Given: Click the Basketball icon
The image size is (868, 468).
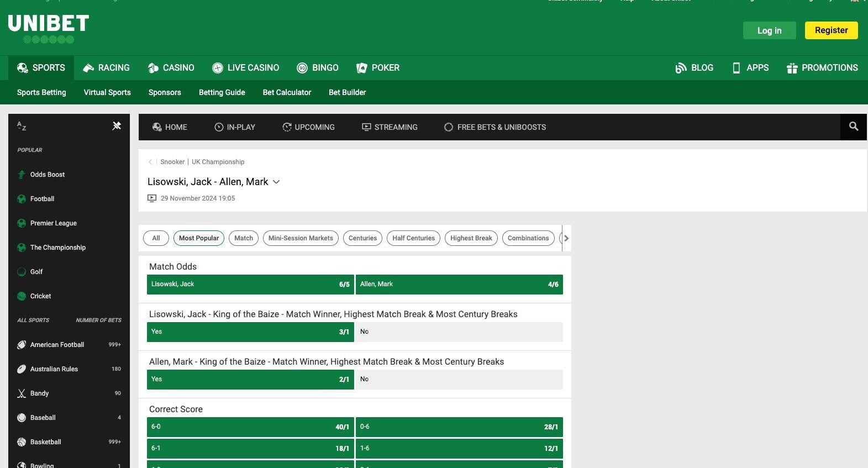Looking at the screenshot, I should [22, 442].
